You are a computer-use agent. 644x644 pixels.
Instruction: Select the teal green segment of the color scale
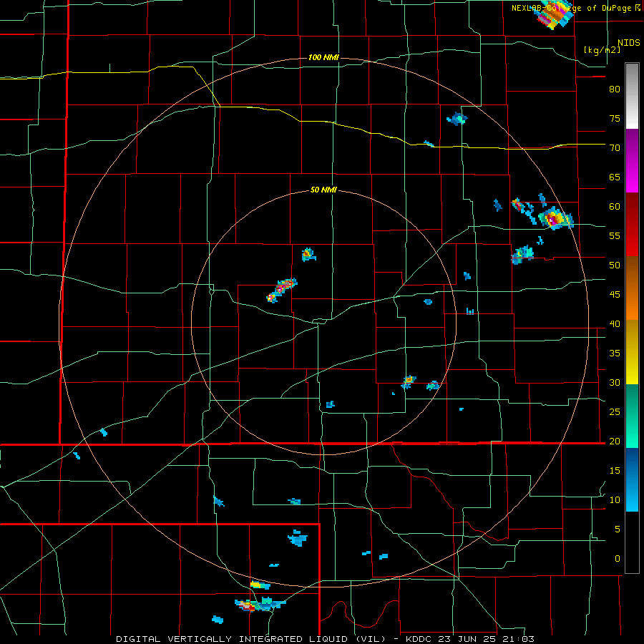point(632,399)
